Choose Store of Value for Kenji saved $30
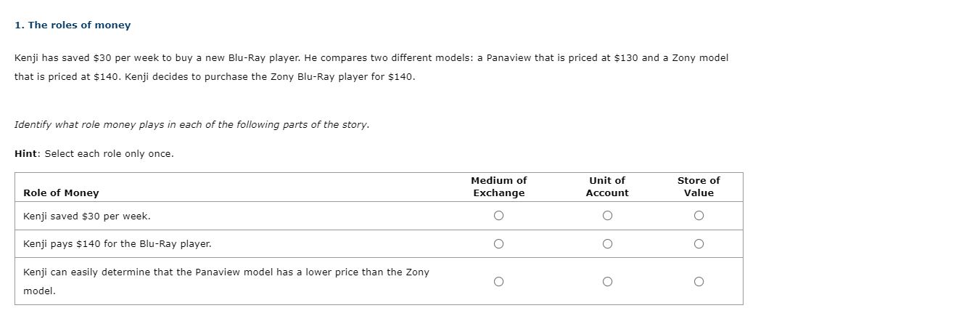 tap(699, 216)
